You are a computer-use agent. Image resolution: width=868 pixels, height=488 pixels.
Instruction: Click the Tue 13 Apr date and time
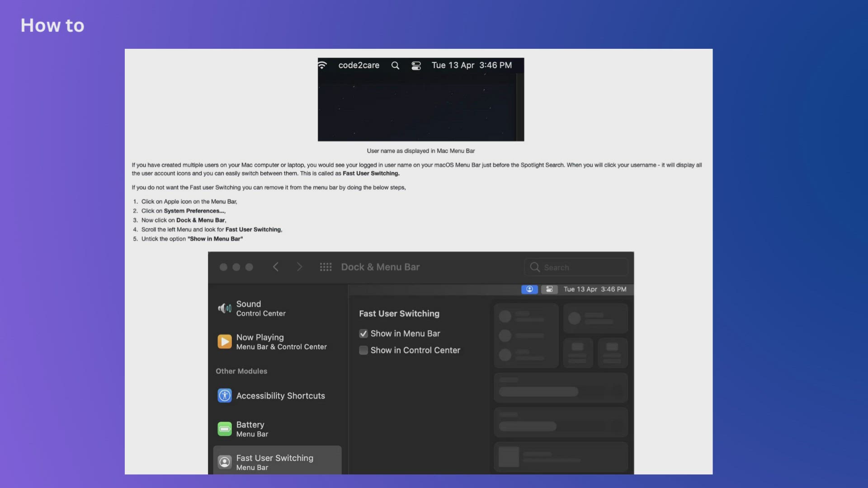(x=472, y=66)
